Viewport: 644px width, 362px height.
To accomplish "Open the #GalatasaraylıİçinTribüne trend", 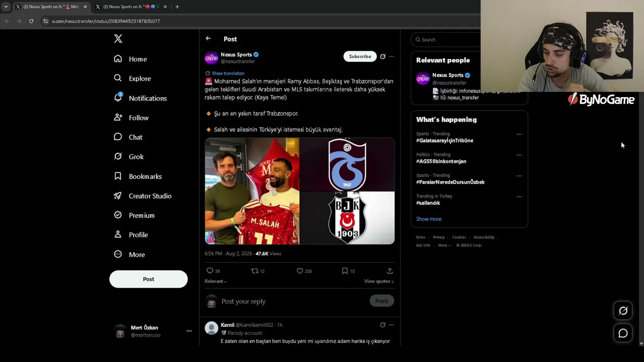I will coord(445,140).
